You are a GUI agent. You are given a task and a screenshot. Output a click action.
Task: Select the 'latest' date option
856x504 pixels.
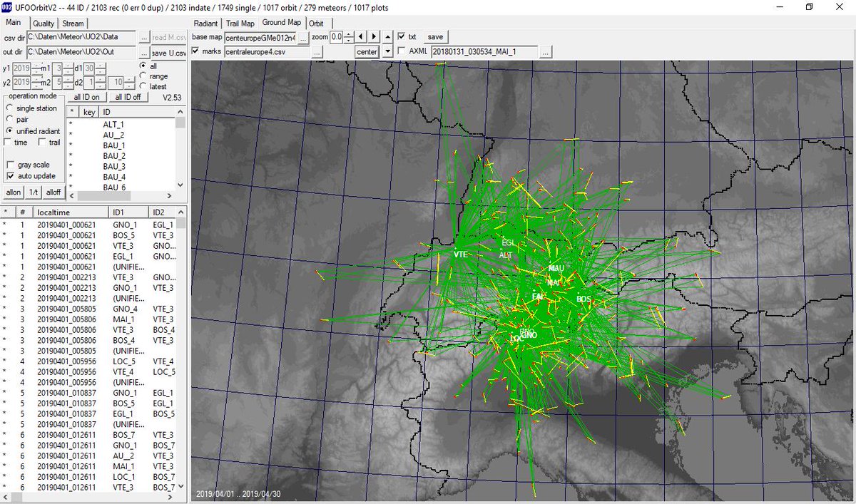tap(143, 86)
